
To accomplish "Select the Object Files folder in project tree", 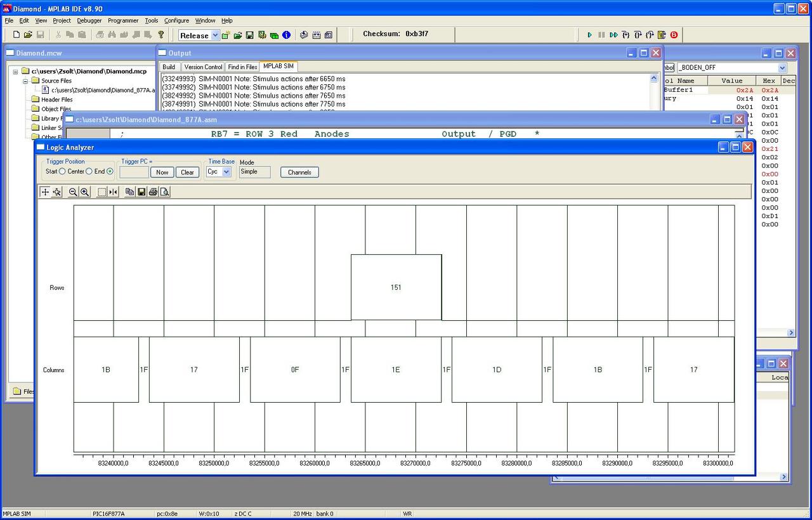I will [x=51, y=109].
